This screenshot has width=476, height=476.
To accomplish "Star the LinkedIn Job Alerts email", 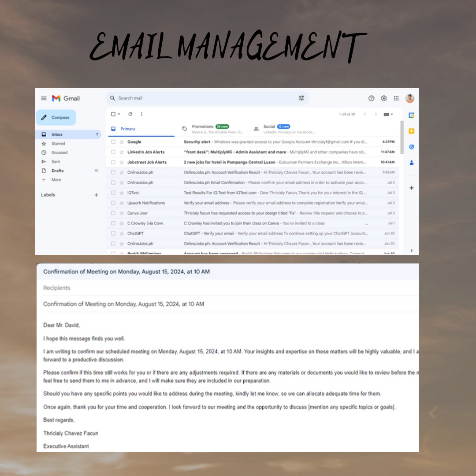I will [122, 152].
